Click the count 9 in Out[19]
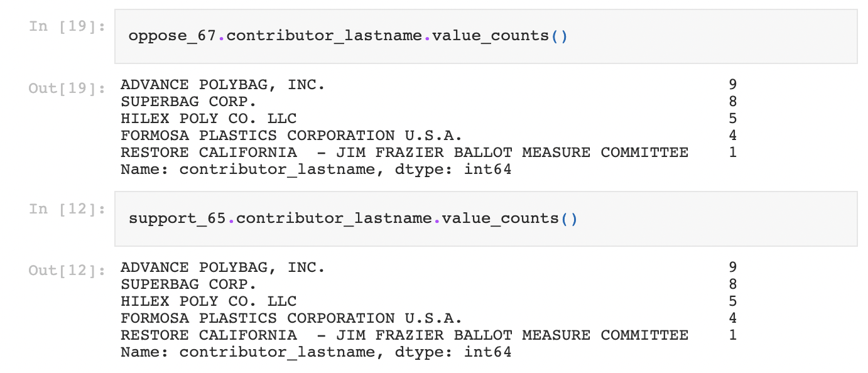The height and width of the screenshot is (373, 868). (732, 85)
